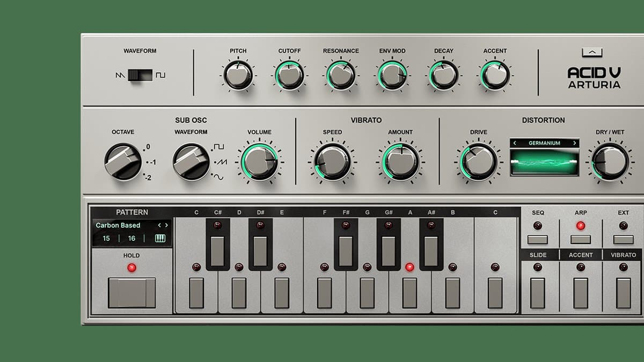The image size is (644, 362).
Task: Select next distortion type with right arrow
Action: (575, 143)
